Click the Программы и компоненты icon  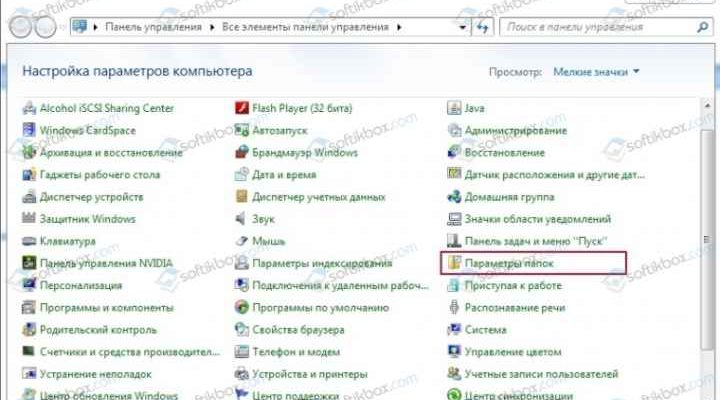pos(29,308)
